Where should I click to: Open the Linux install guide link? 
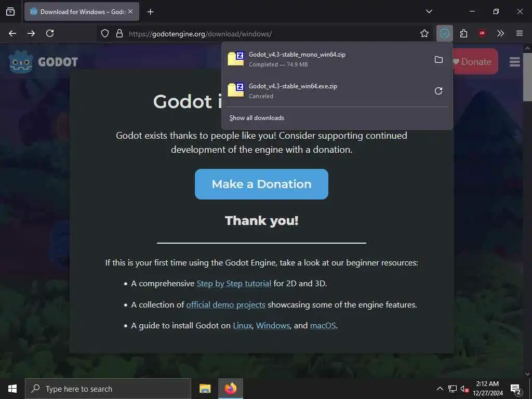tap(242, 325)
